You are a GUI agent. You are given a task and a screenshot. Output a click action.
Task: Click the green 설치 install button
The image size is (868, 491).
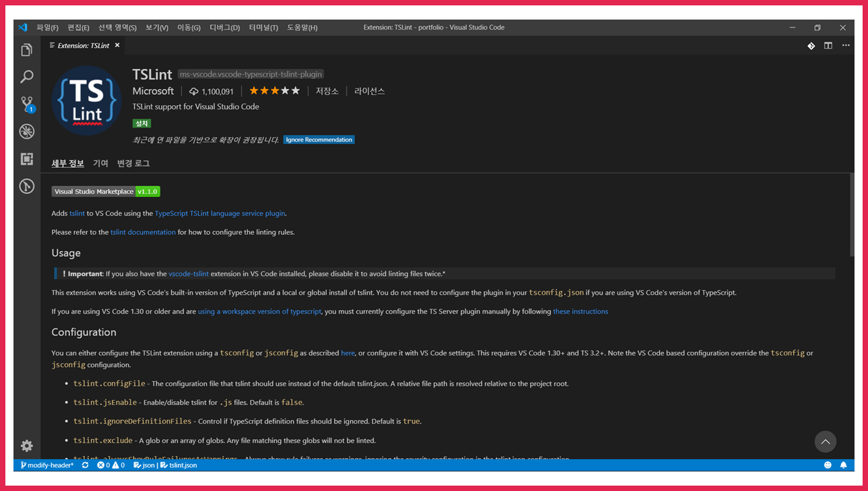tap(142, 123)
